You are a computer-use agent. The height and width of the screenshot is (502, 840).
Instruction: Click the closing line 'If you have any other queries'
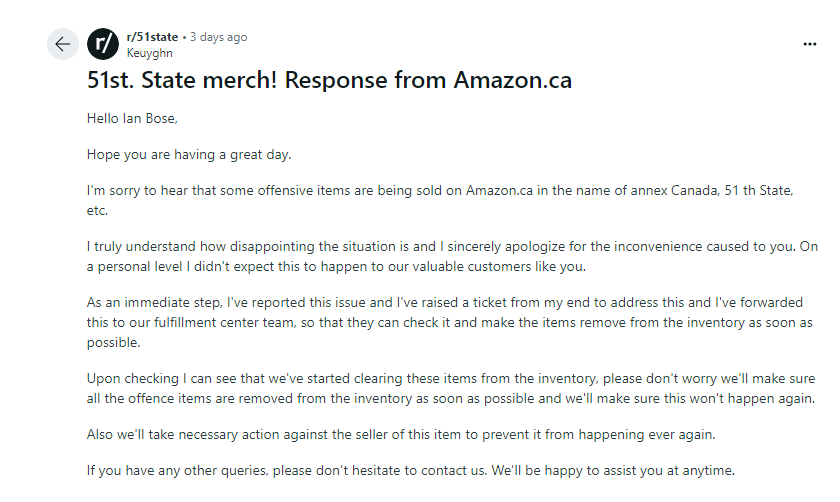[411, 471]
